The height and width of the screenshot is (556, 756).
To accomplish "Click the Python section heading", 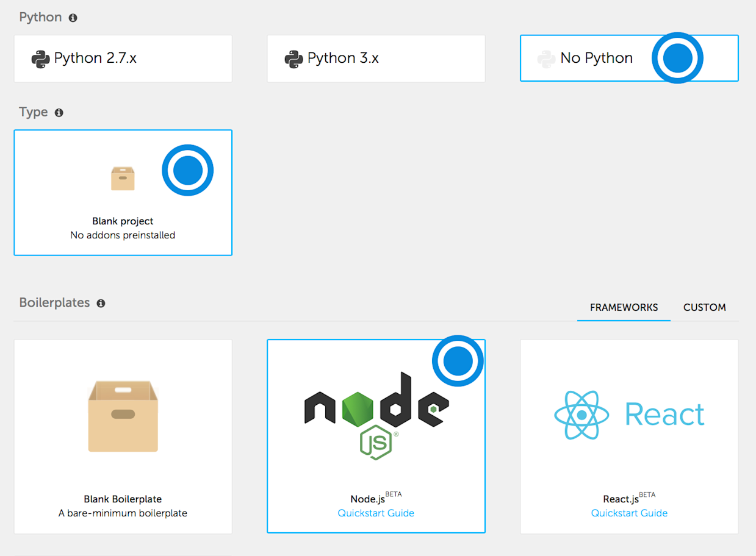I will pyautogui.click(x=40, y=17).
